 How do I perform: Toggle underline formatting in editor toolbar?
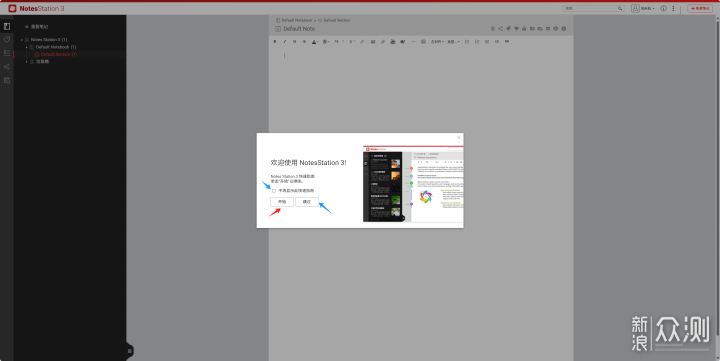pos(294,41)
